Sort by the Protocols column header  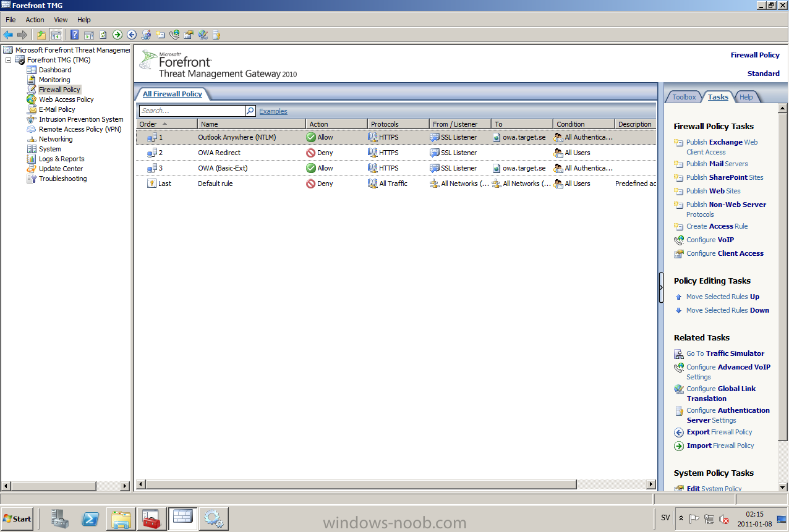coord(398,124)
